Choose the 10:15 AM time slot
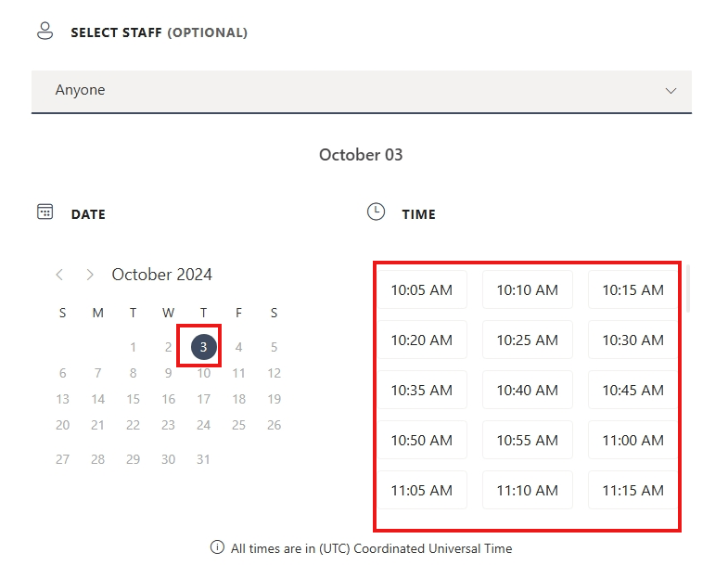The image size is (728, 565). (x=632, y=289)
